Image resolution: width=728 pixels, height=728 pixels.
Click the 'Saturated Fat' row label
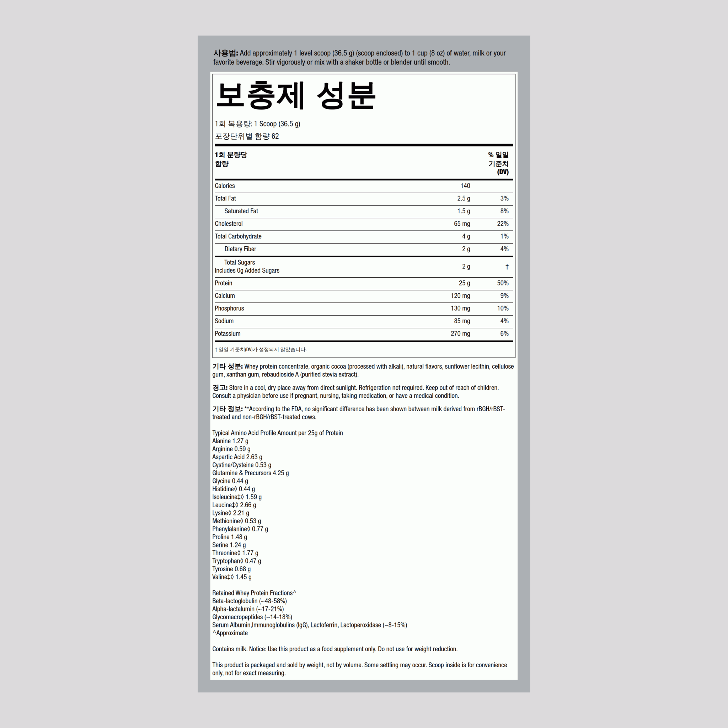click(241, 211)
